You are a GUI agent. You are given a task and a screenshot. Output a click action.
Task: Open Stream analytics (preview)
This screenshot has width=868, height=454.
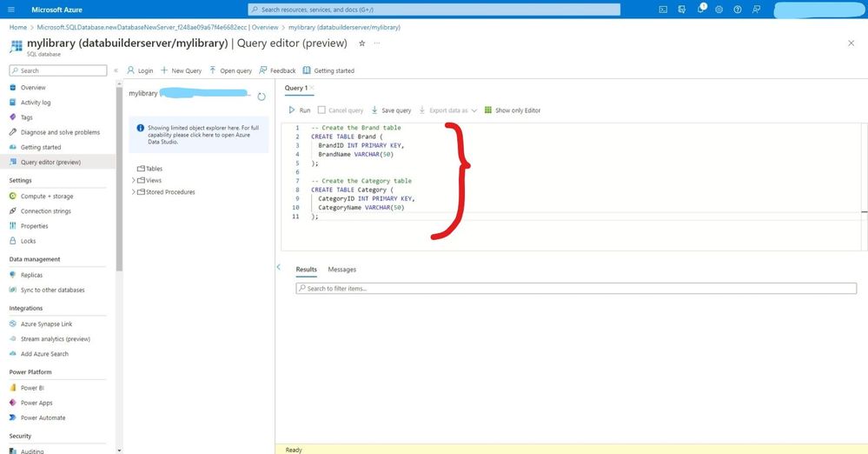click(x=56, y=339)
